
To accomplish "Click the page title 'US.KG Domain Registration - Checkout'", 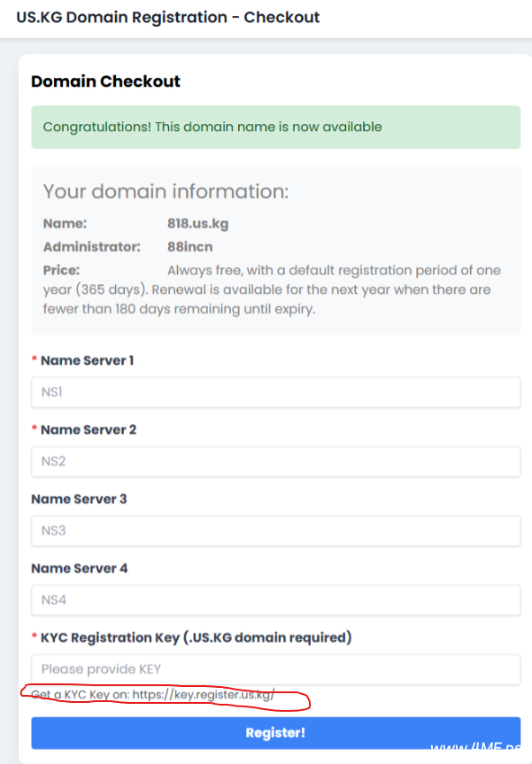I will [x=168, y=17].
